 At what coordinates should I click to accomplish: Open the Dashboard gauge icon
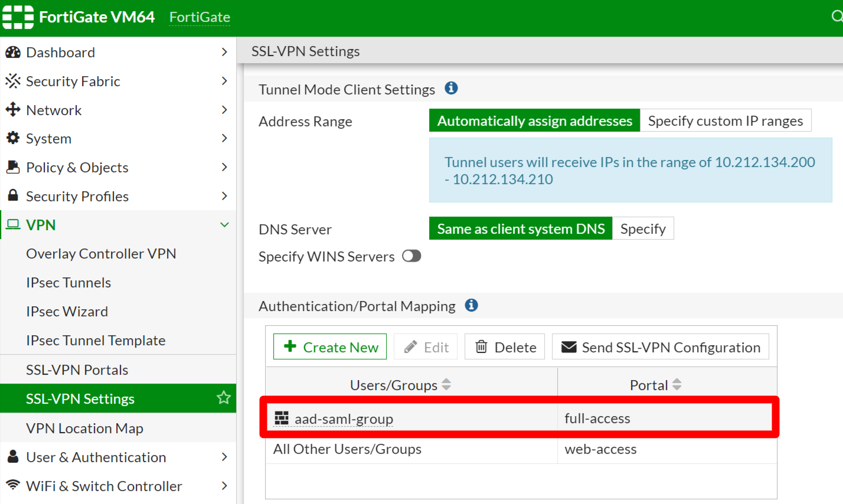pos(13,53)
